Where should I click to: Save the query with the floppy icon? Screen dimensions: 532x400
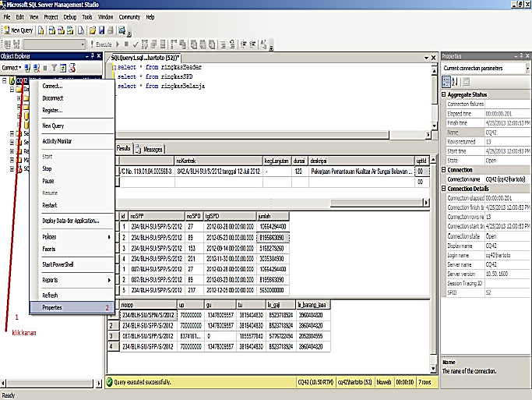pyautogui.click(x=101, y=30)
